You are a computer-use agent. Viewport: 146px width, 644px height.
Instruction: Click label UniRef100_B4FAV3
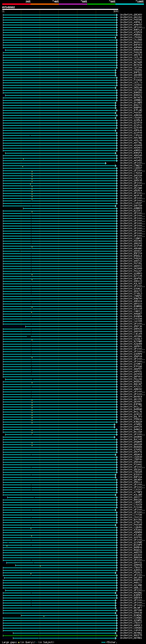tap(131, 45)
